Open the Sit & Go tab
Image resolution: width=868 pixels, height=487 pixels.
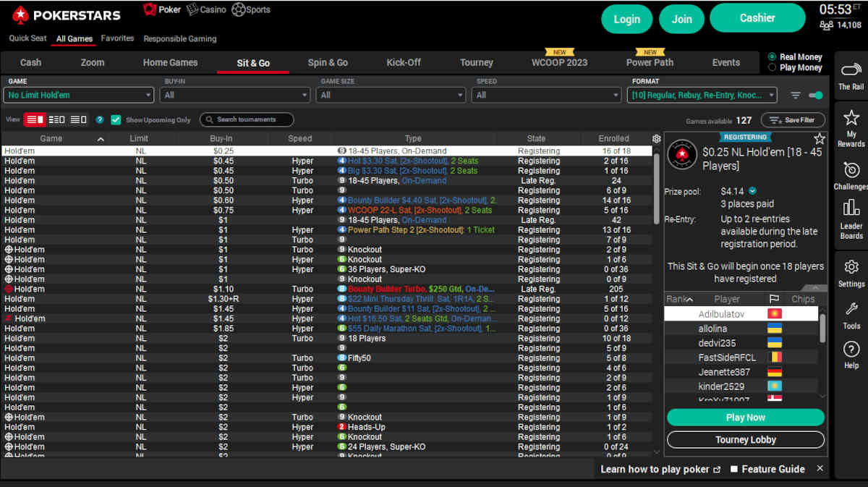[253, 63]
